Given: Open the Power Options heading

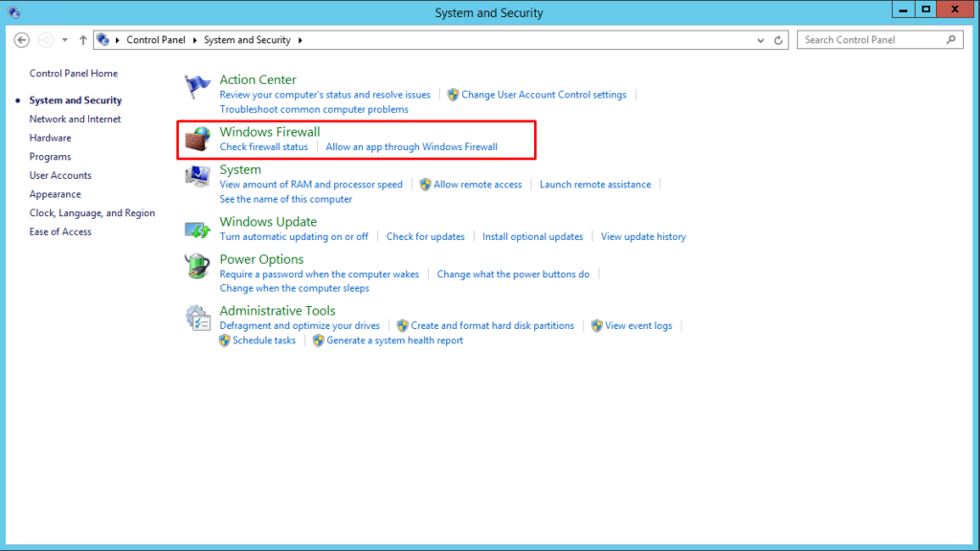Looking at the screenshot, I should pyautogui.click(x=261, y=259).
